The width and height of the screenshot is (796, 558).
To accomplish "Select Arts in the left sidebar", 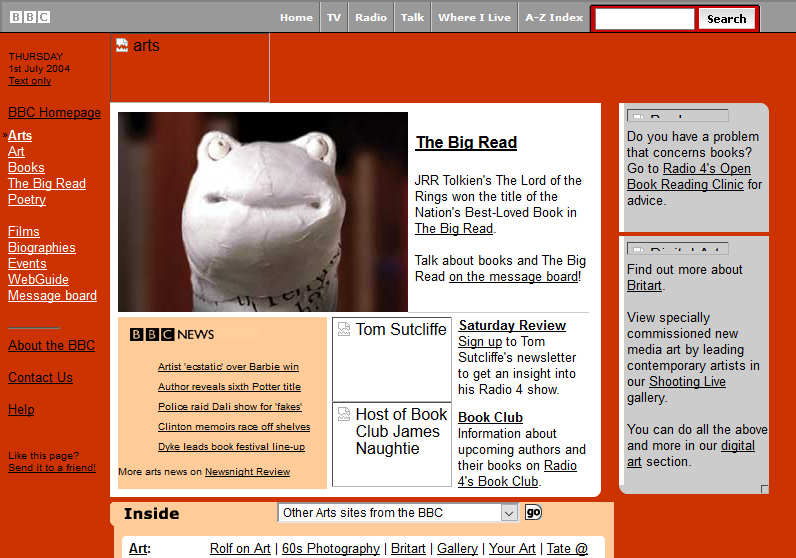I will pyautogui.click(x=20, y=136).
